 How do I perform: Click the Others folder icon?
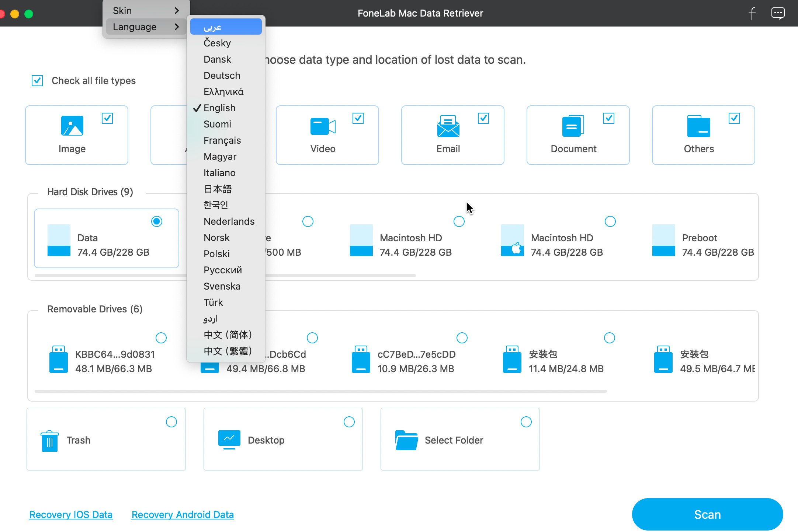tap(698, 126)
